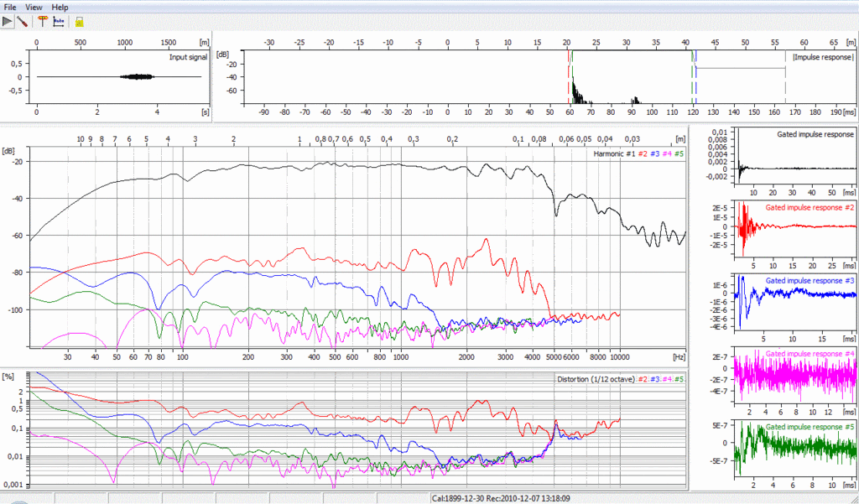The image size is (859, 504).
Task: Click blue #3 in Harmonic legend
Action: (654, 154)
